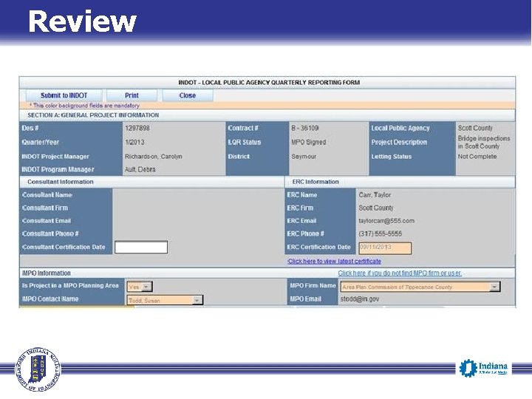Select the Project Description text Bridge inspections
The image size is (532, 399).
click(x=484, y=138)
